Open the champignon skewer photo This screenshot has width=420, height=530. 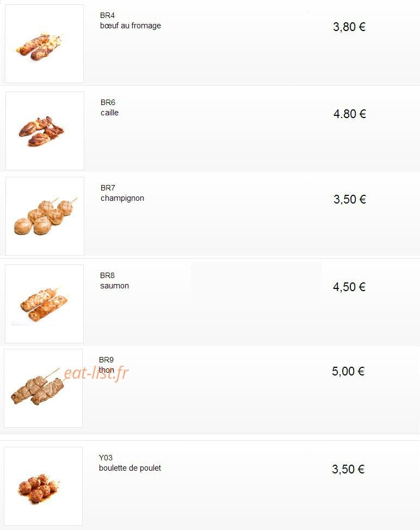tap(45, 217)
